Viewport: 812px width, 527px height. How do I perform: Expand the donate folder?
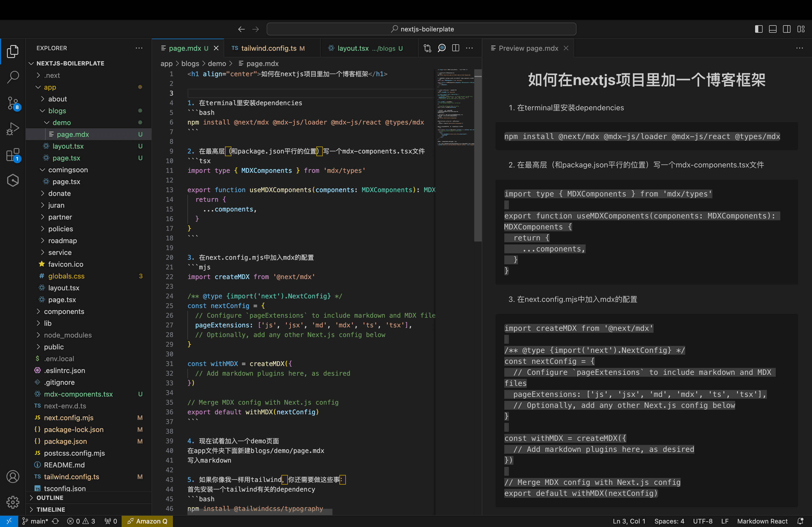point(89,193)
